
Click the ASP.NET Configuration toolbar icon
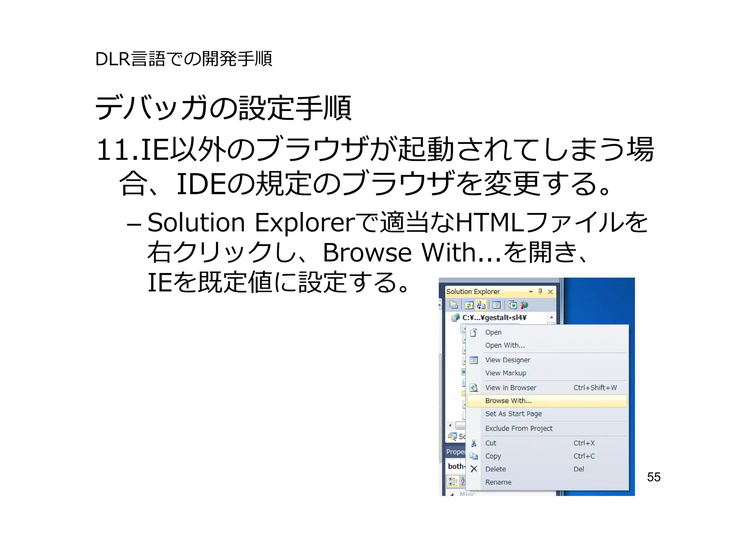[524, 305]
